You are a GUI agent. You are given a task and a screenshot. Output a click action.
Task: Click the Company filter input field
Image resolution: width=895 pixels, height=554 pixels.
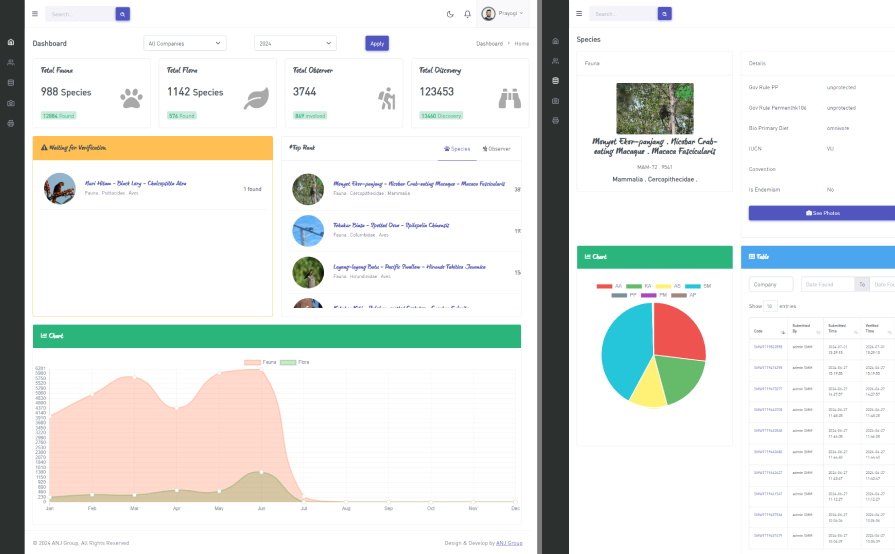770,284
